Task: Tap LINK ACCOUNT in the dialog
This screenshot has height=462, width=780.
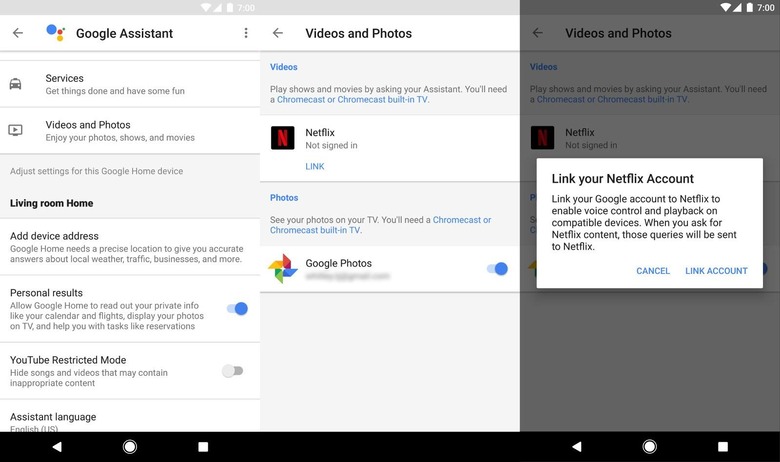Action: tap(716, 271)
